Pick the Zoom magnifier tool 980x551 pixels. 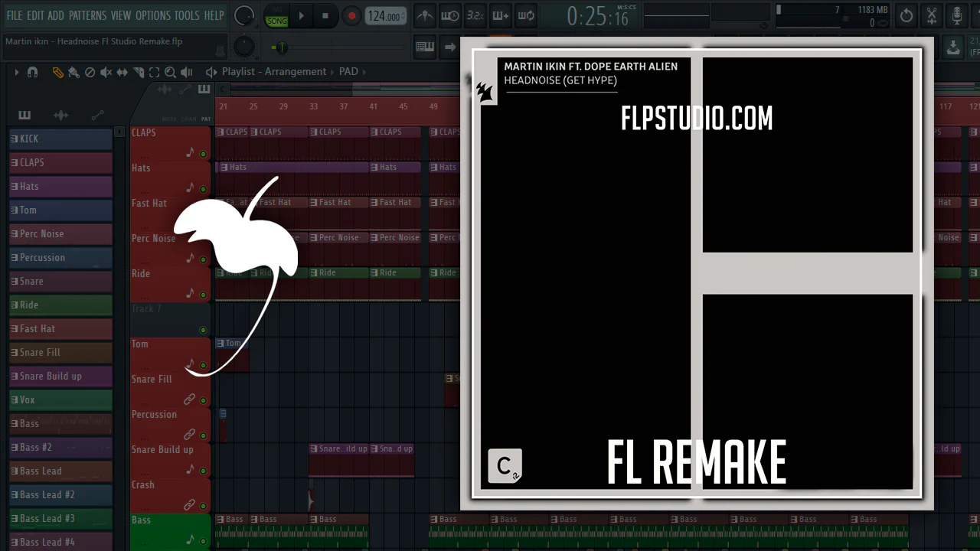pyautogui.click(x=170, y=72)
